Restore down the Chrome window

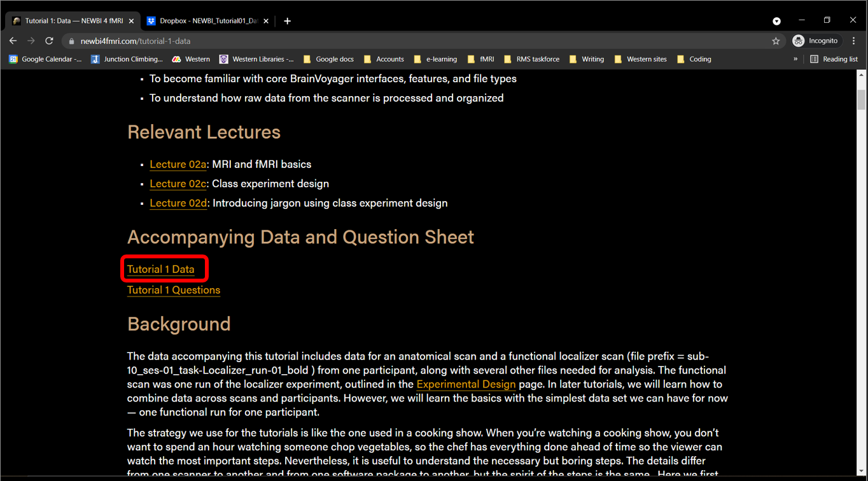point(827,20)
